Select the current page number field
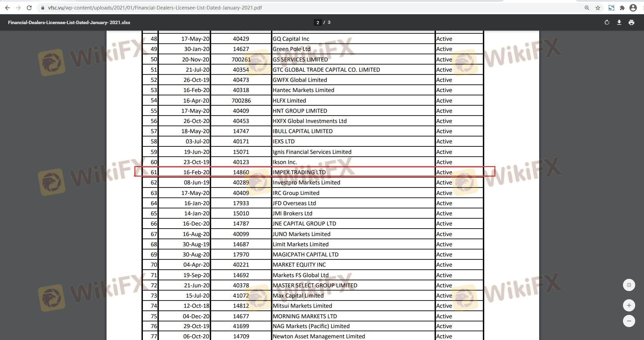 coord(318,22)
